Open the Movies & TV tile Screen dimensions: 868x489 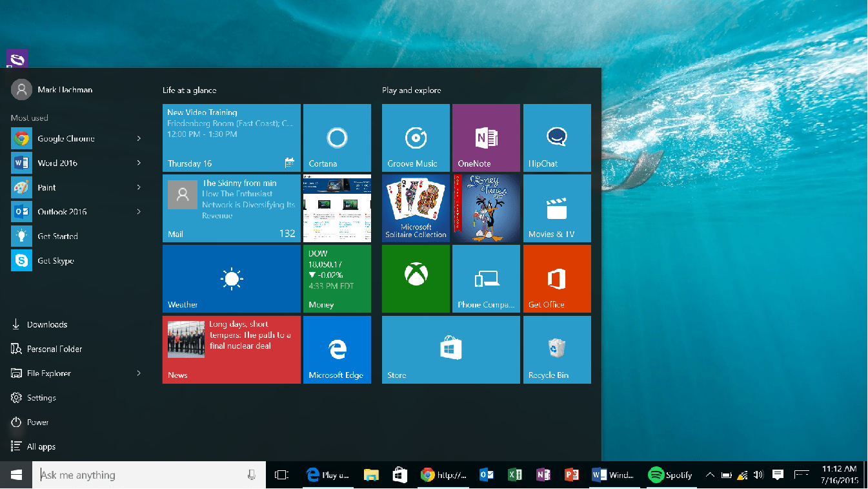556,208
